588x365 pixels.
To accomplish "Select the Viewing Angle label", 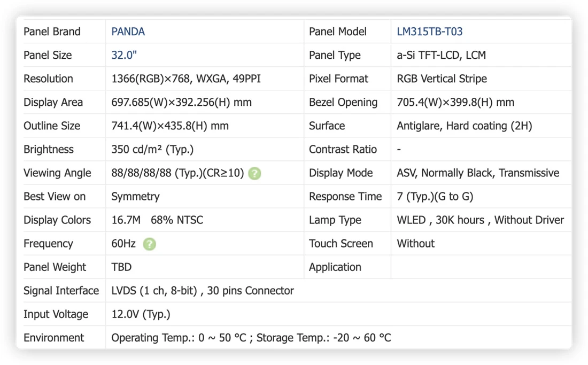I will tap(57, 173).
